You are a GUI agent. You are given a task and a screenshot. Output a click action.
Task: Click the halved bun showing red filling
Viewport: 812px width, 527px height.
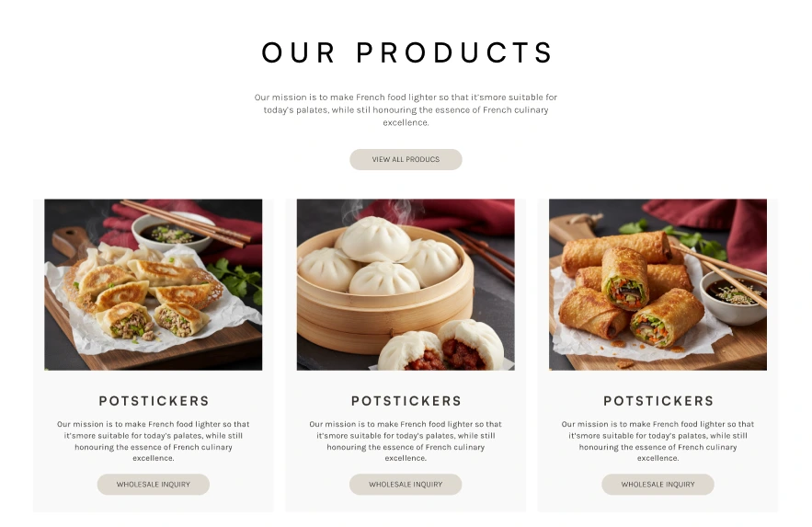pos(440,346)
